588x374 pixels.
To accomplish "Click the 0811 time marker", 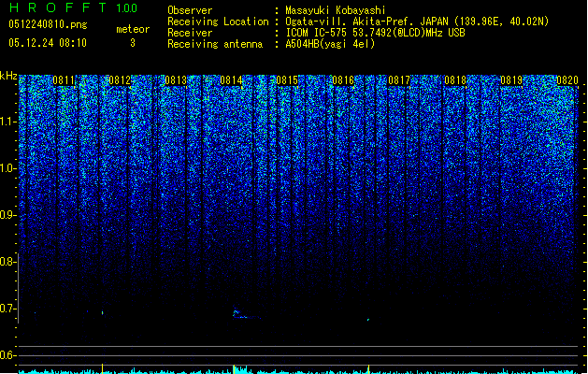I will pos(64,80).
